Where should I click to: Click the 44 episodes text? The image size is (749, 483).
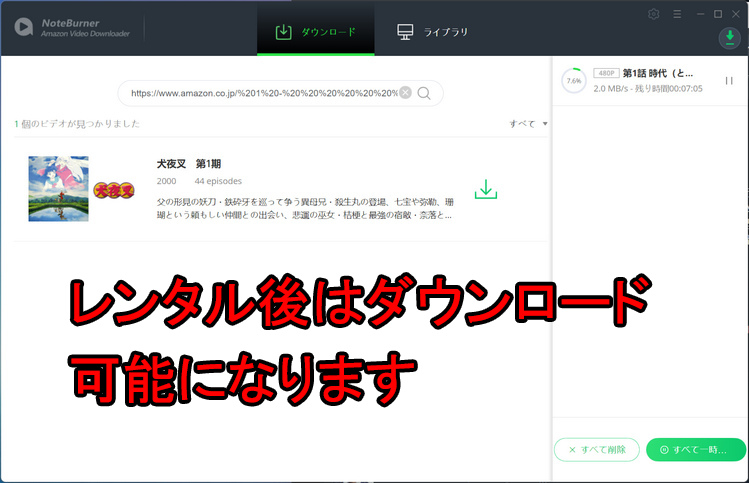point(218,181)
